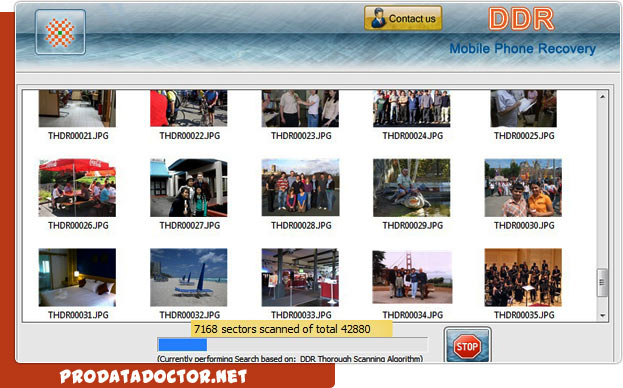Select bridge group photo THDR00034.JPG
This screenshot has width=623, height=388.
(x=412, y=277)
